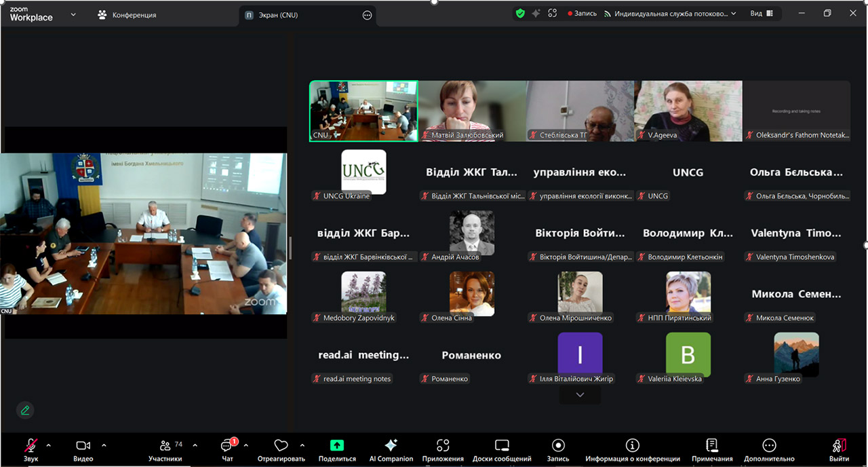The width and height of the screenshot is (868, 467).
Task: Switch to the Конференция tab
Action: tap(127, 15)
